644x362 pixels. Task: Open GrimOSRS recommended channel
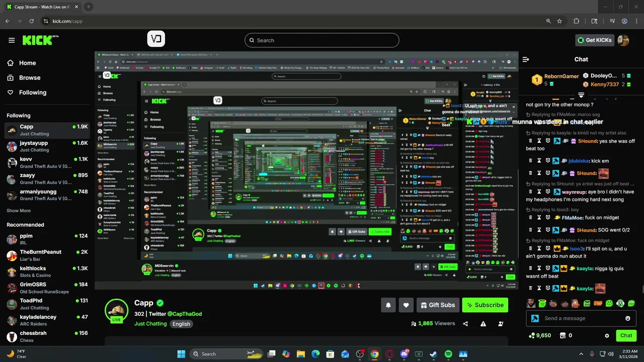click(47, 288)
